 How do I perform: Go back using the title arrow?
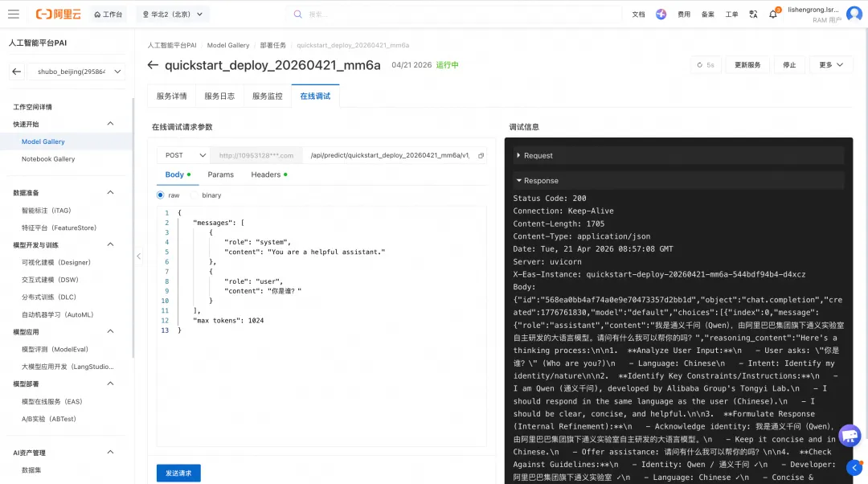click(x=153, y=65)
